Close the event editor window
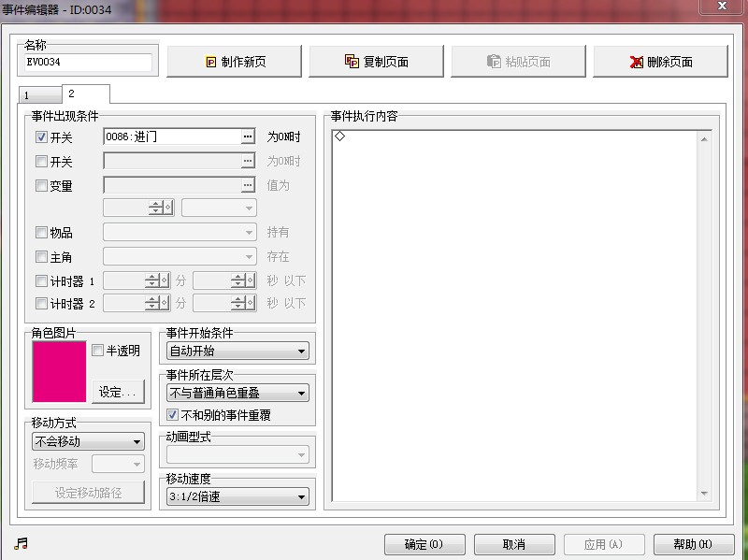Screen dimensions: 748x560 click(722, 7)
